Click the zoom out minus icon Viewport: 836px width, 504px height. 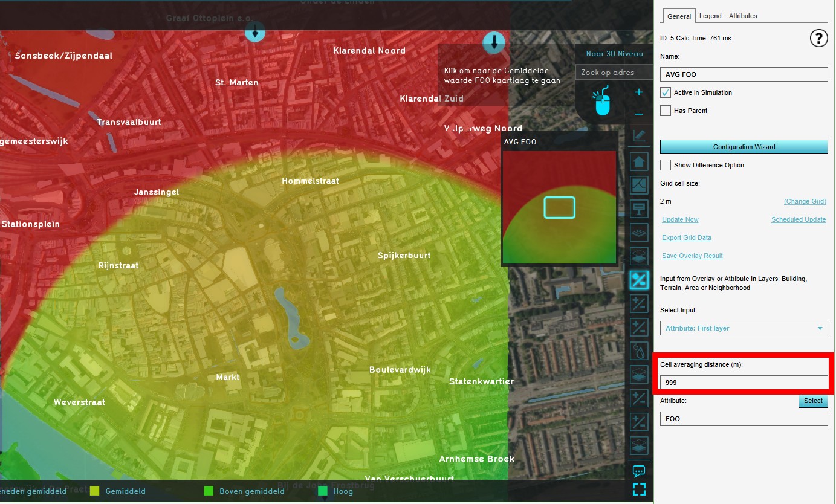(x=638, y=114)
